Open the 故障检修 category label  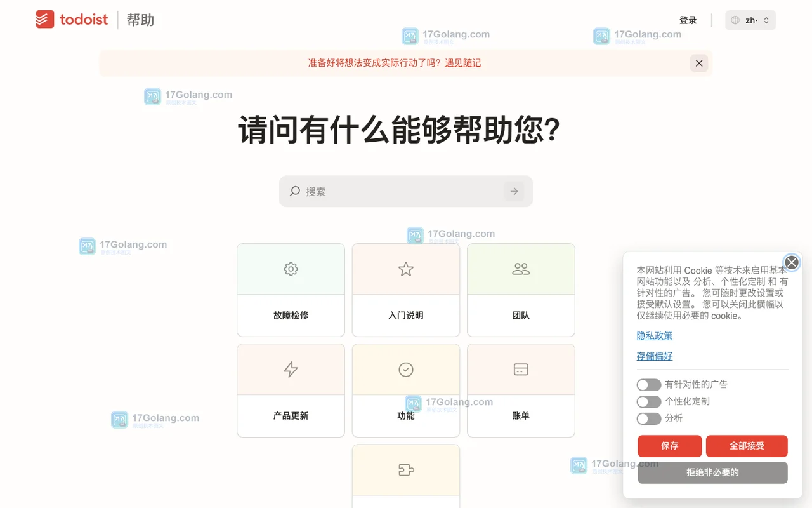291,315
